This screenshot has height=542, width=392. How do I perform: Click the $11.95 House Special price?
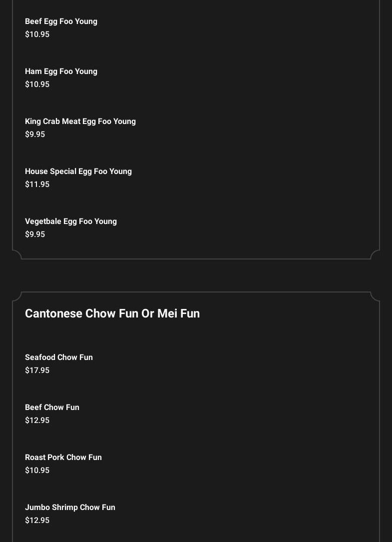[x=37, y=184]
